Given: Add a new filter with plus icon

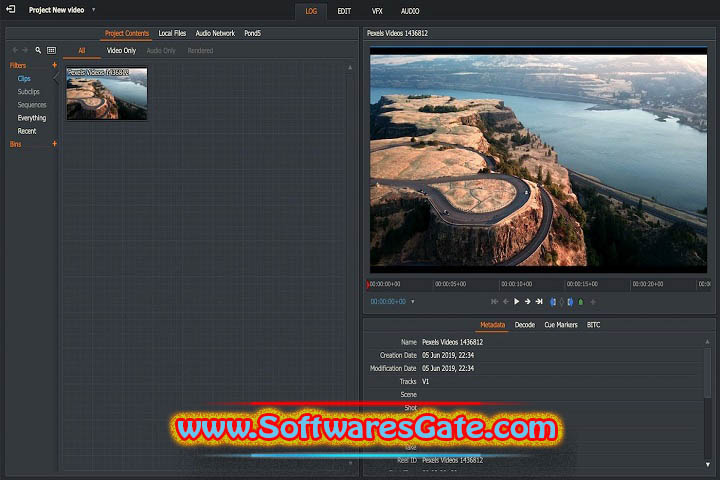Looking at the screenshot, I should click(55, 65).
